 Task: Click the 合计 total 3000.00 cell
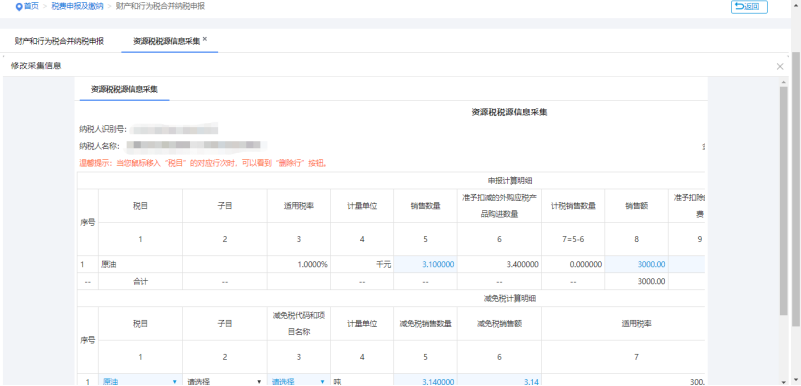[637, 281]
